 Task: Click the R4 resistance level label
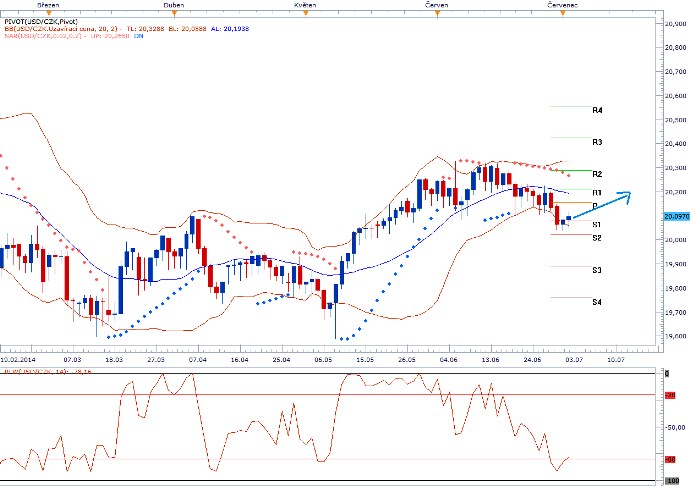point(596,109)
